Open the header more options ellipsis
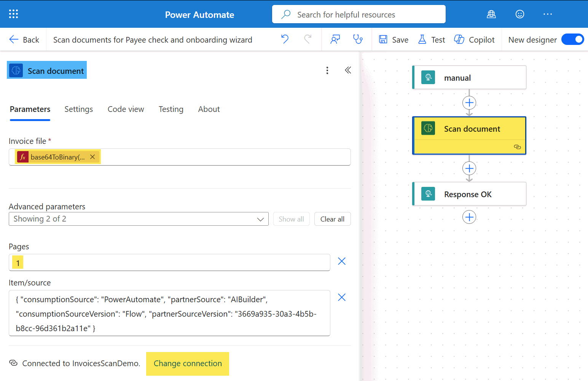 tap(548, 14)
